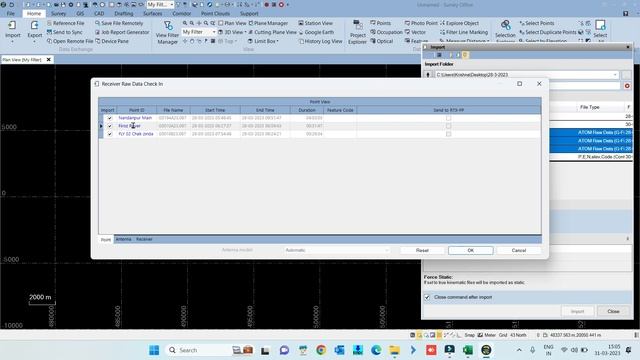Expand Import button dropdown arrow
640x360 pixels.
(x=12, y=42)
